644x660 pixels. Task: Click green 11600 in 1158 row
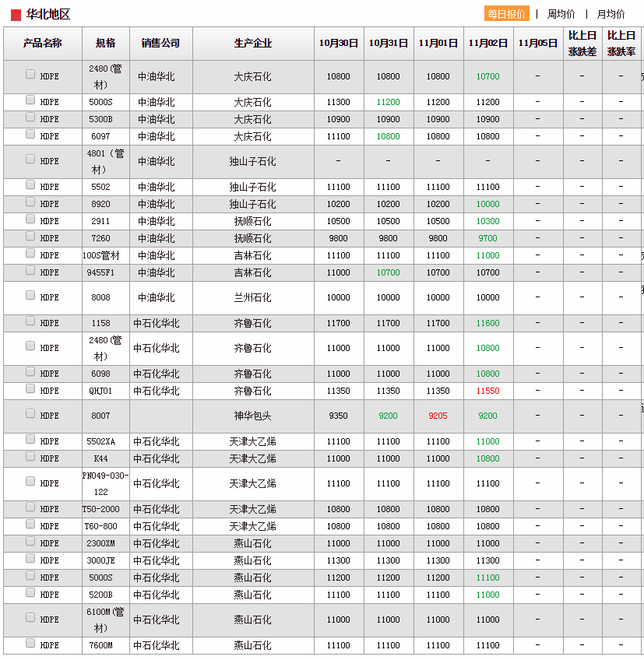click(x=487, y=323)
